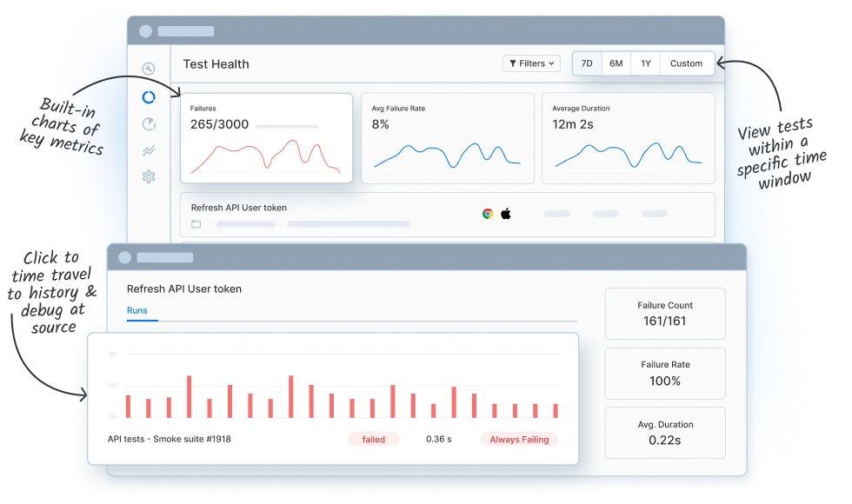Click the folder icon under Refresh API User token

click(196, 224)
